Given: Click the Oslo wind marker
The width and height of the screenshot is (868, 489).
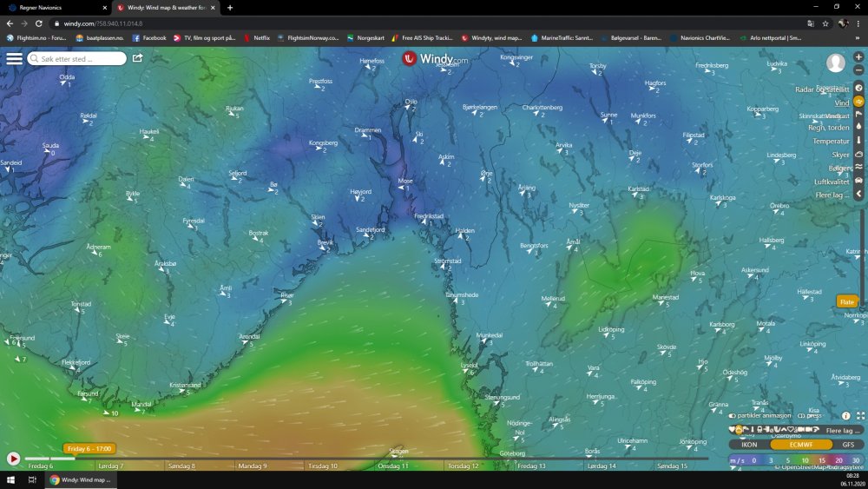Looking at the screenshot, I should click(x=411, y=105).
